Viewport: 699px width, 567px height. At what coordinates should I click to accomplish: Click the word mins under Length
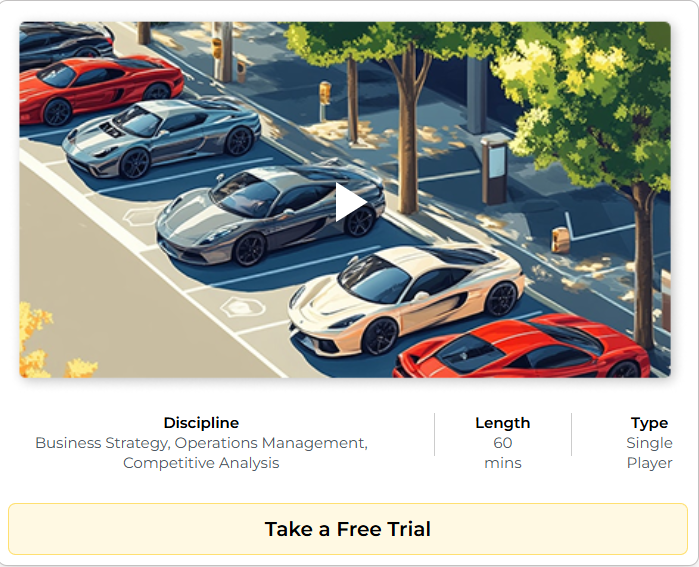[502, 463]
